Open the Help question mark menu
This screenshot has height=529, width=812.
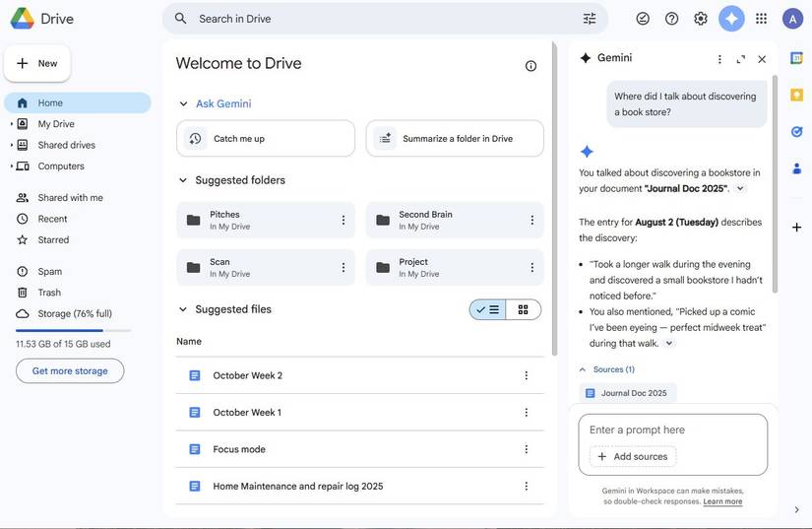coord(671,19)
